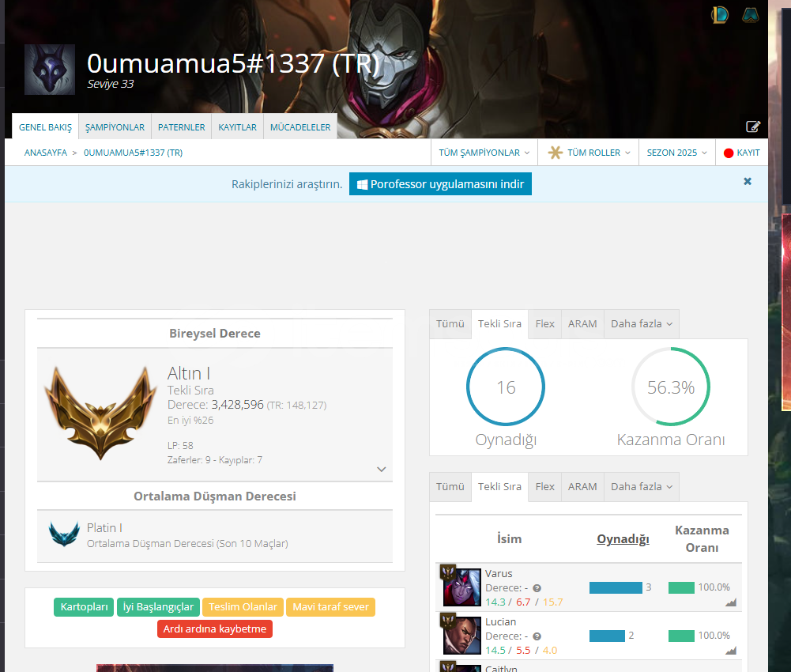Click the Platin I rank emblem
Screen dimensions: 791x672
[64, 534]
